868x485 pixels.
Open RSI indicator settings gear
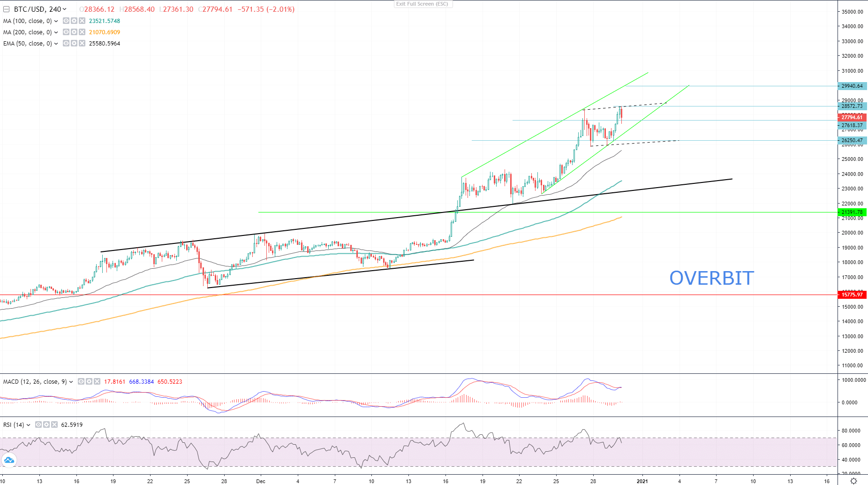click(46, 425)
